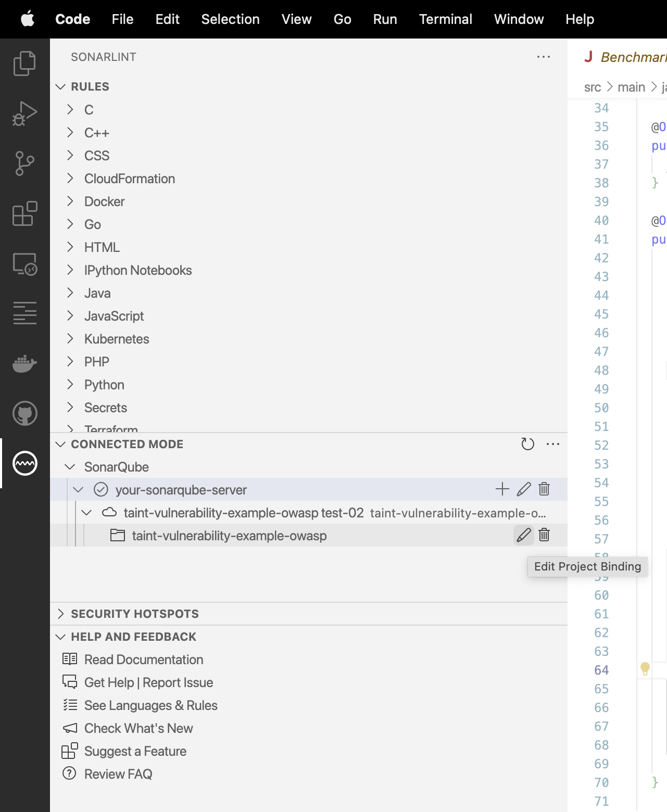Collapse the SonarQube connections node
Screen dimensions: 667x812
pyautogui.click(x=70, y=467)
